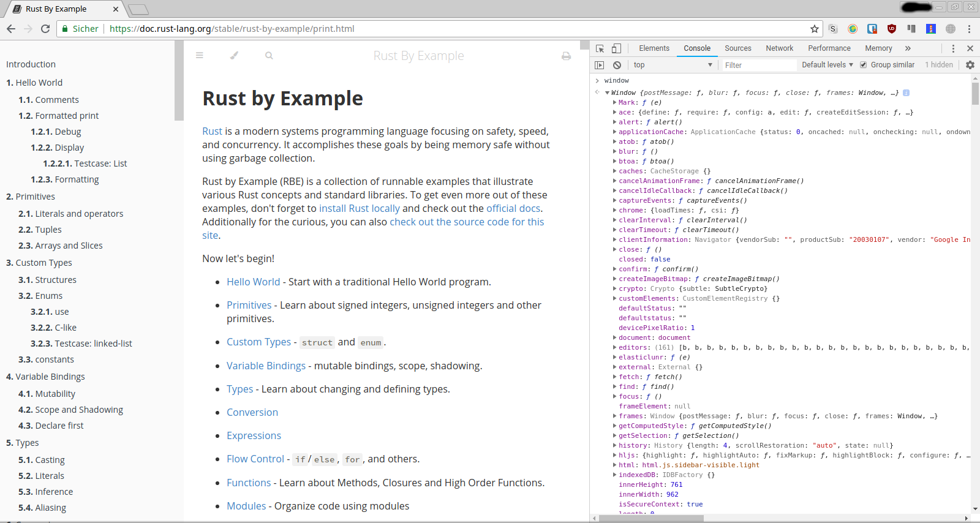Toggle the DevTools device toolbar icon
Viewport: 980px width, 523px height.
click(616, 48)
